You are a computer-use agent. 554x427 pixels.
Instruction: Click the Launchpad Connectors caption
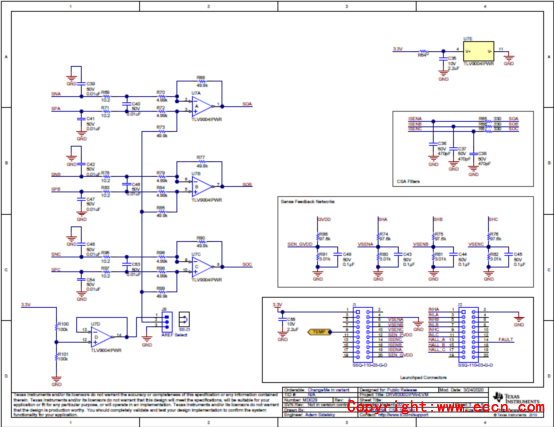click(x=423, y=377)
